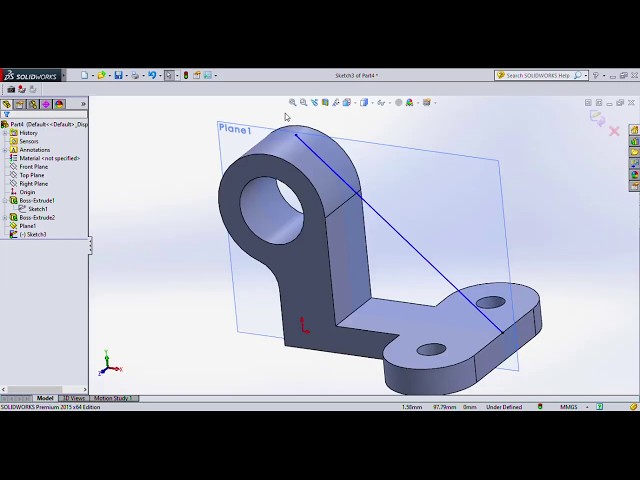Collapse the Boss-Extrude1 feature

pyautogui.click(x=5, y=201)
